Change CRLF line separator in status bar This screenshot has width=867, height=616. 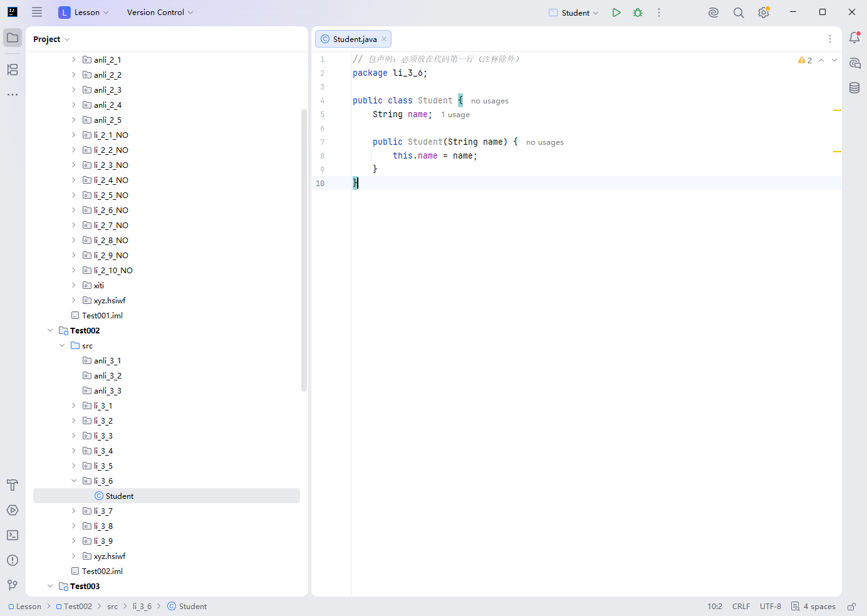(x=741, y=607)
